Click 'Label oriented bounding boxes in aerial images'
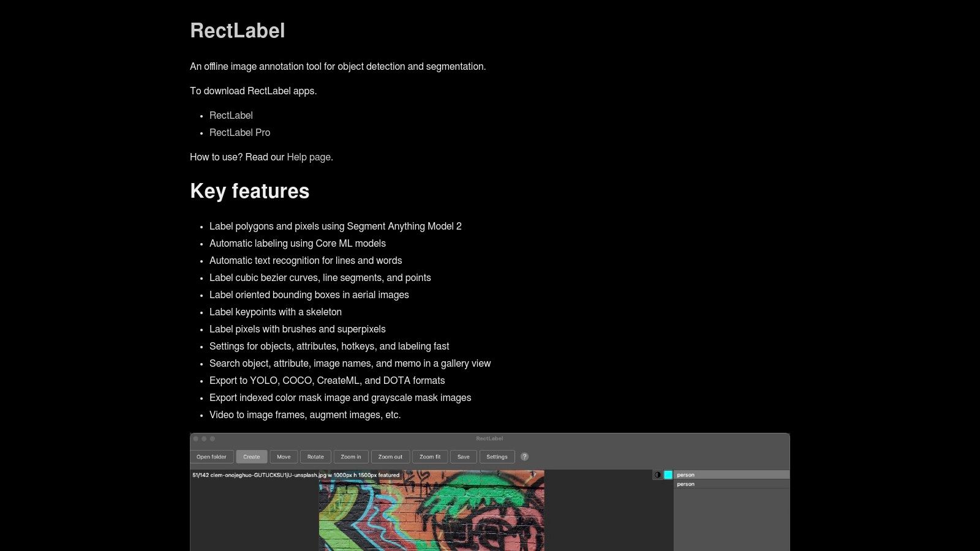The height and width of the screenshot is (551, 980). click(309, 294)
